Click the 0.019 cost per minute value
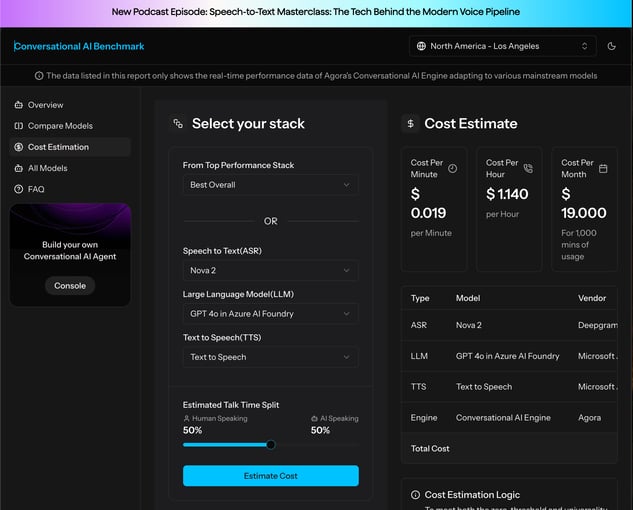Viewport: 633px width, 510px height. (x=428, y=213)
